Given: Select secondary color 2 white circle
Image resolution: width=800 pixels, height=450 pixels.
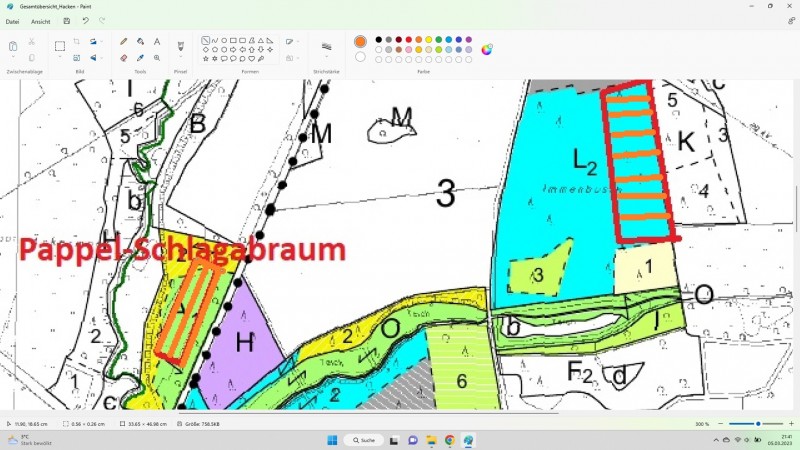Looking at the screenshot, I should [x=360, y=57].
